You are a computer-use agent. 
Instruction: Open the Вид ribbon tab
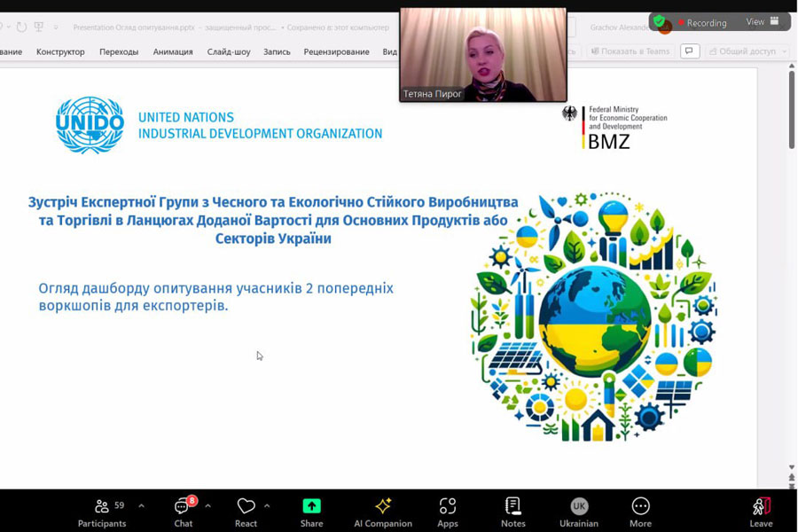click(390, 51)
